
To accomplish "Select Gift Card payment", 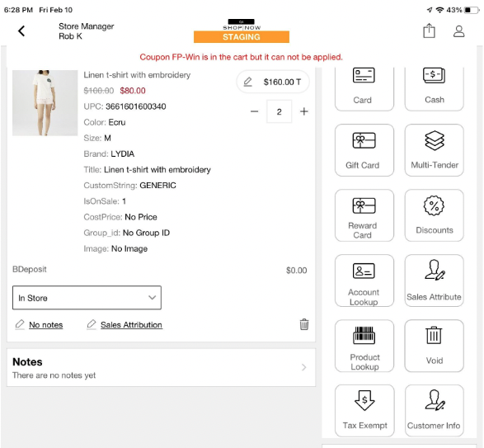I will click(x=364, y=150).
